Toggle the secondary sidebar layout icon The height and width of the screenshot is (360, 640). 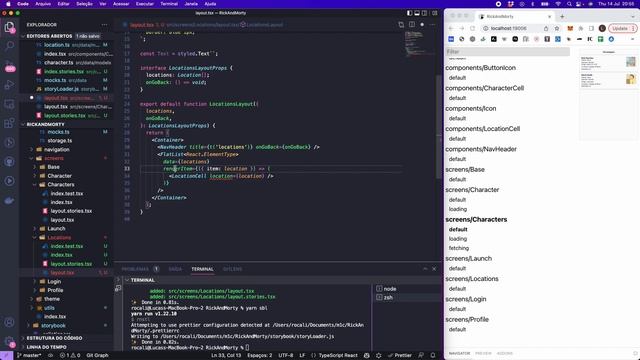click(424, 13)
